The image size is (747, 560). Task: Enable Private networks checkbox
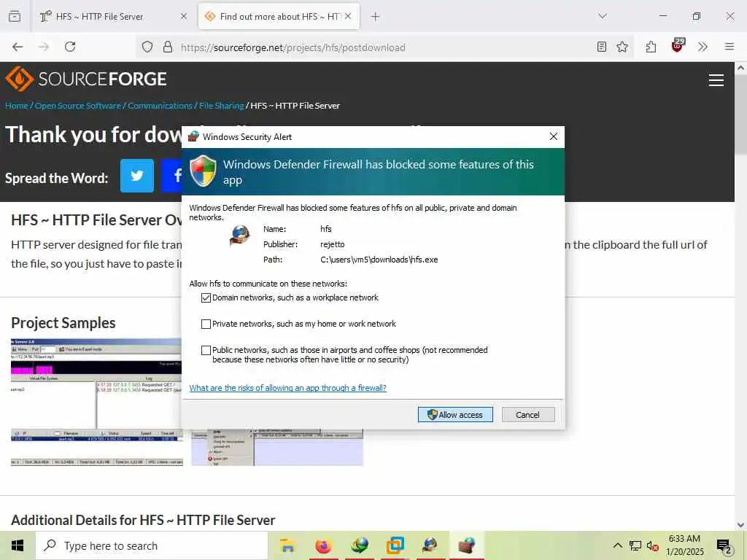206,324
